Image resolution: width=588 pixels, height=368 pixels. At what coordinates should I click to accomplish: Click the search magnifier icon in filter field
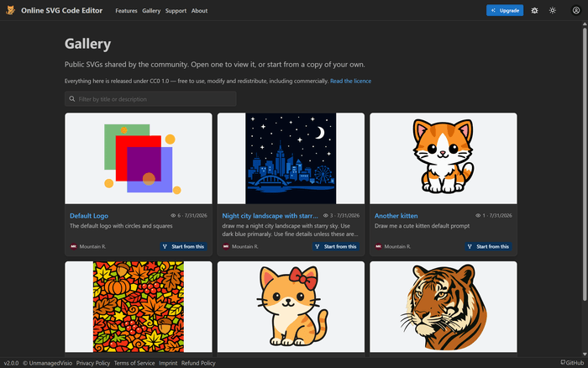click(x=72, y=99)
